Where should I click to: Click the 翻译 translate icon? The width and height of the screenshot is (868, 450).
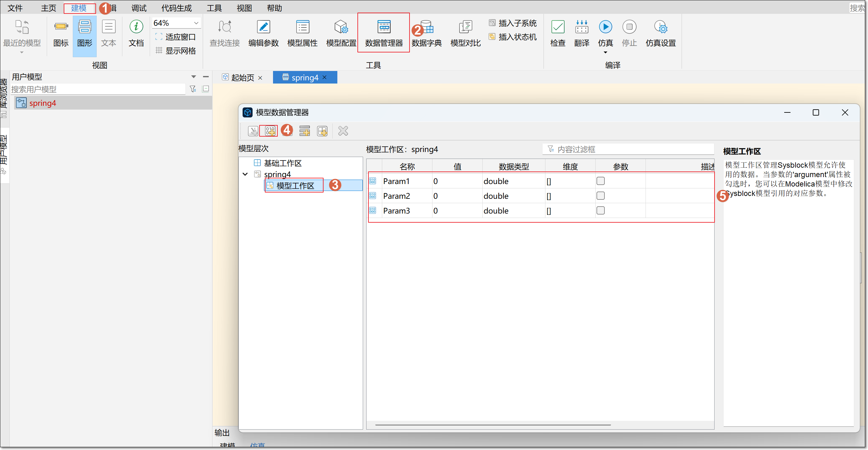pos(581,27)
